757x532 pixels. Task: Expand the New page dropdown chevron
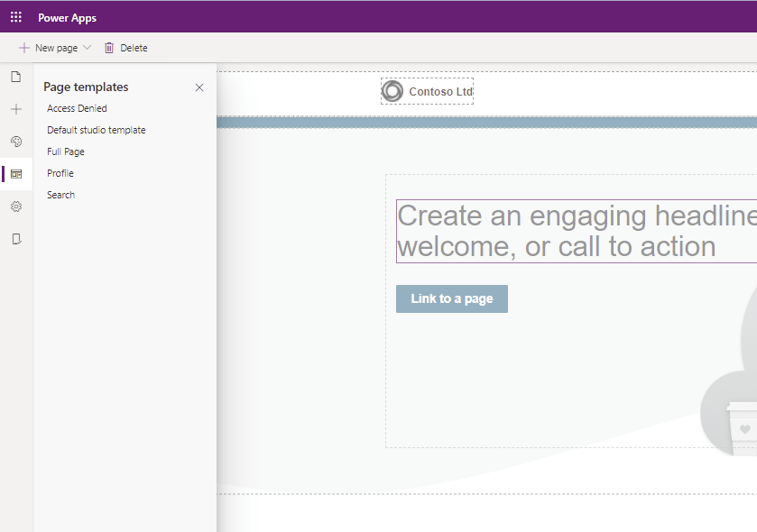tap(87, 47)
